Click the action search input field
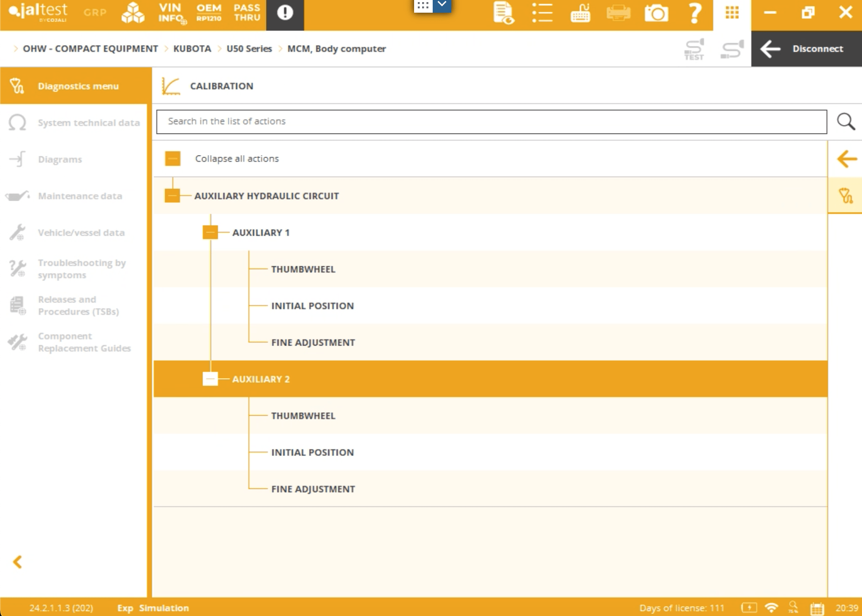This screenshot has width=862, height=616. tap(491, 122)
